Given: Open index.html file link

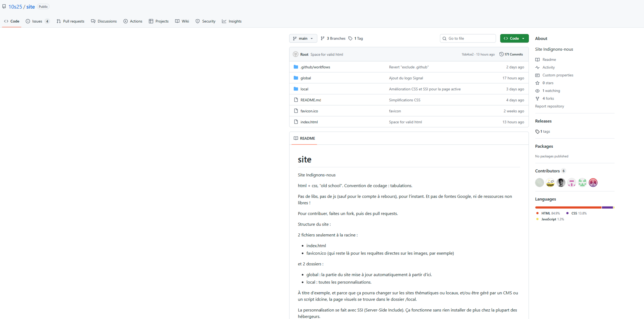Looking at the screenshot, I should click(309, 122).
